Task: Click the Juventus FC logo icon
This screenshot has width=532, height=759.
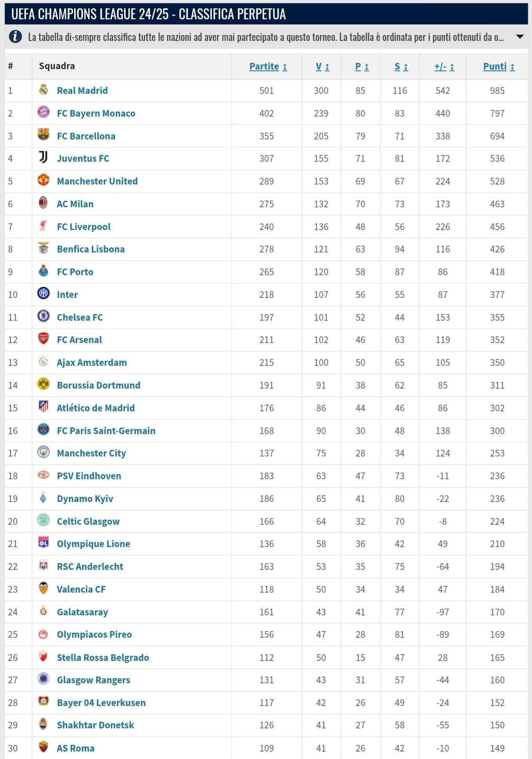Action: pos(44,158)
